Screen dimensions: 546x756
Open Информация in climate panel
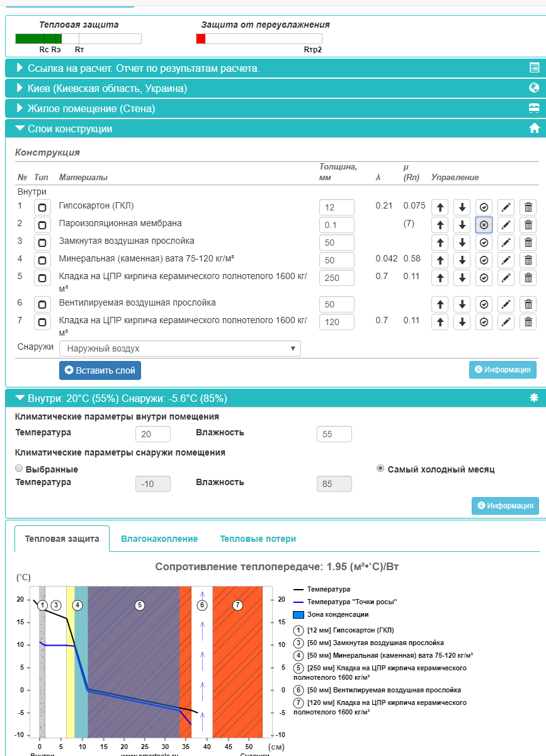[505, 505]
